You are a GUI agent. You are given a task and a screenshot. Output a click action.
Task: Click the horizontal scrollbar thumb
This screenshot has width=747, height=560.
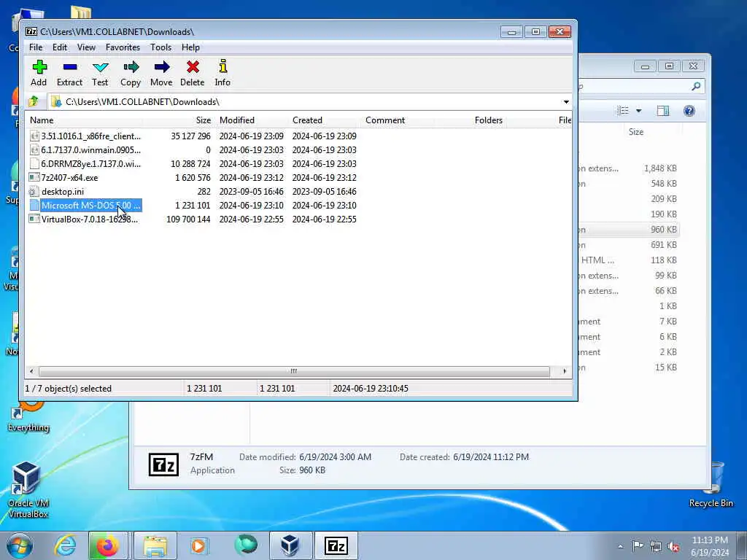click(x=294, y=371)
